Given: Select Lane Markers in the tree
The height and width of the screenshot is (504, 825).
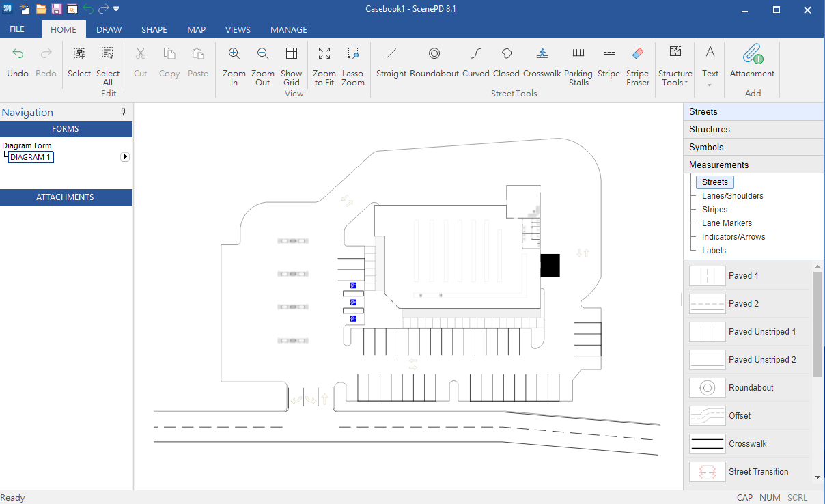Looking at the screenshot, I should coord(727,223).
